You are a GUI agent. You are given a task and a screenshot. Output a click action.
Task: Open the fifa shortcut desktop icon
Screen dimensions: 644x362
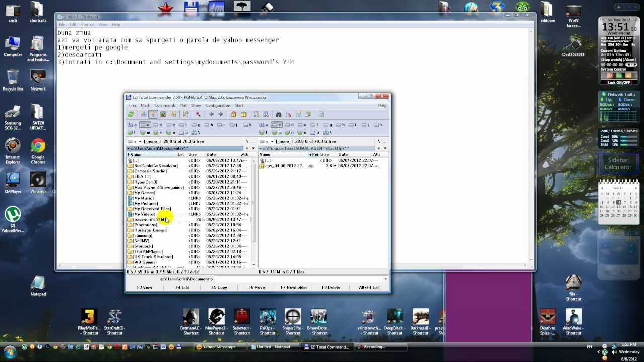[573, 288]
